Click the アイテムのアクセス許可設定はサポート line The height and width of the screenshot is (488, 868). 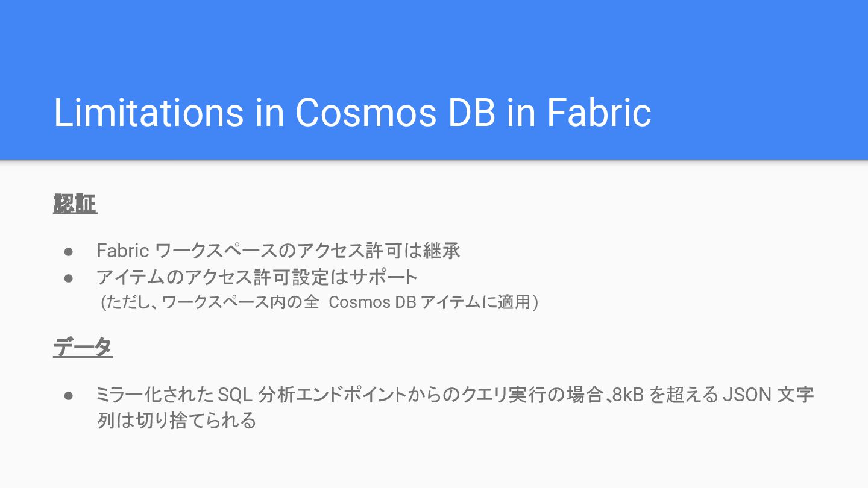pyautogui.click(x=257, y=277)
